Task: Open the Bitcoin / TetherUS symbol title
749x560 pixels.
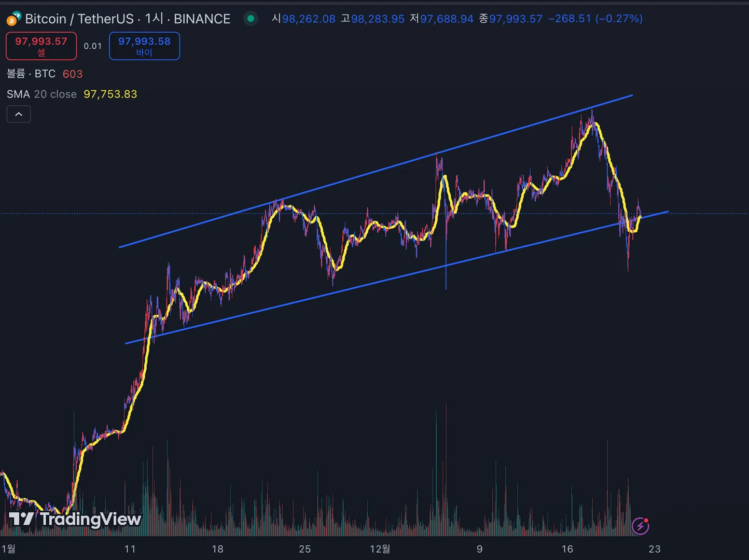Action: click(x=128, y=19)
